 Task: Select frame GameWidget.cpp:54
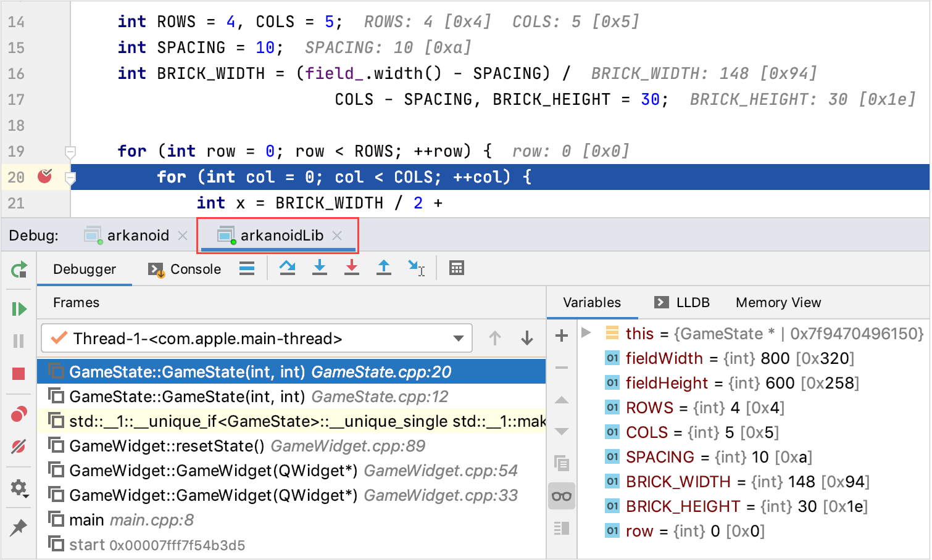pos(291,471)
